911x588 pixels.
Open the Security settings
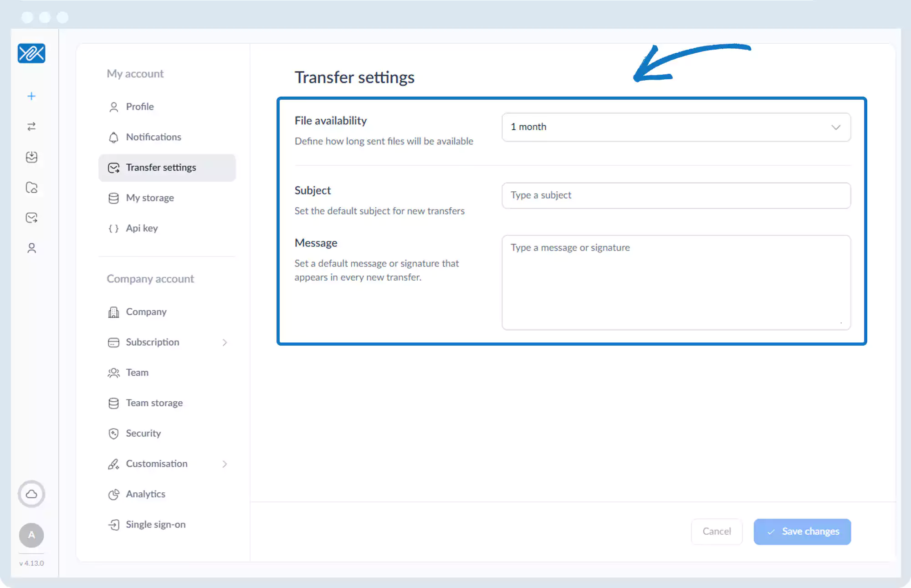(x=143, y=434)
